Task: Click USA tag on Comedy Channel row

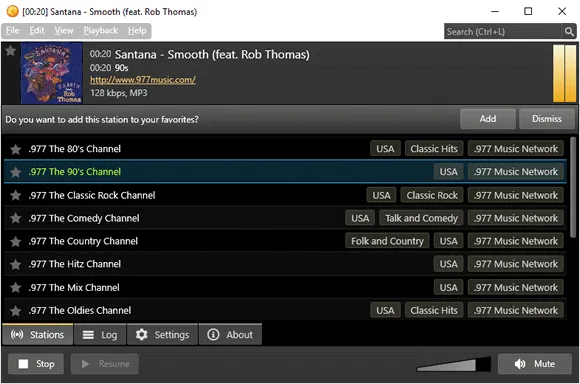Action: (x=360, y=218)
